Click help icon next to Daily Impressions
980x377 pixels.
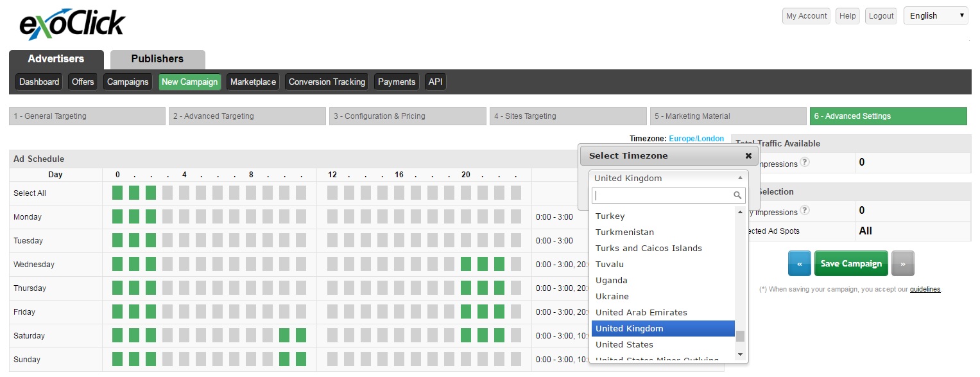(805, 210)
